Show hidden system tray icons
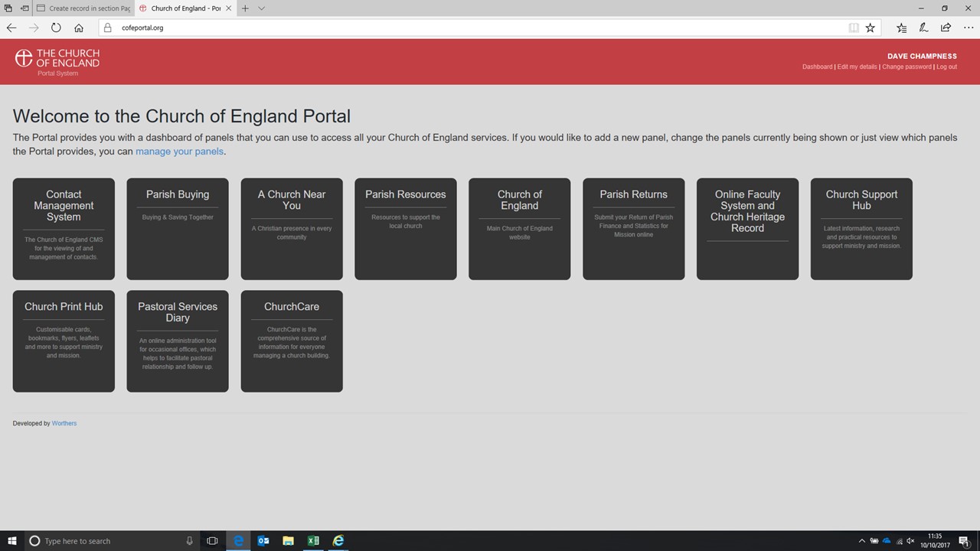Screen dimensions: 980x551 (861, 541)
